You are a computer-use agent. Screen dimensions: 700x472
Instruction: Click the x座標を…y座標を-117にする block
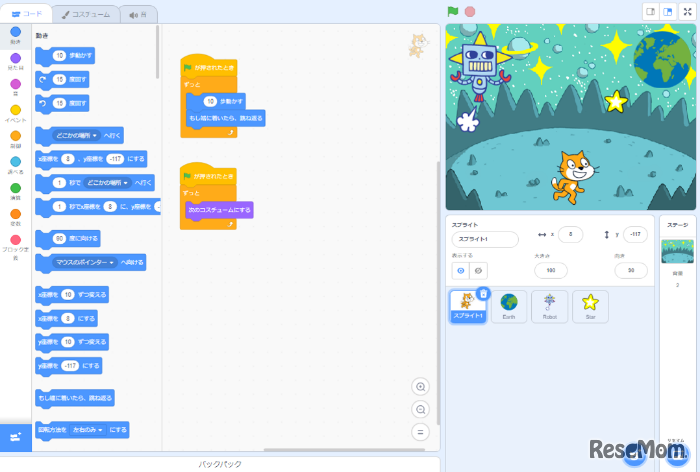pos(91,159)
